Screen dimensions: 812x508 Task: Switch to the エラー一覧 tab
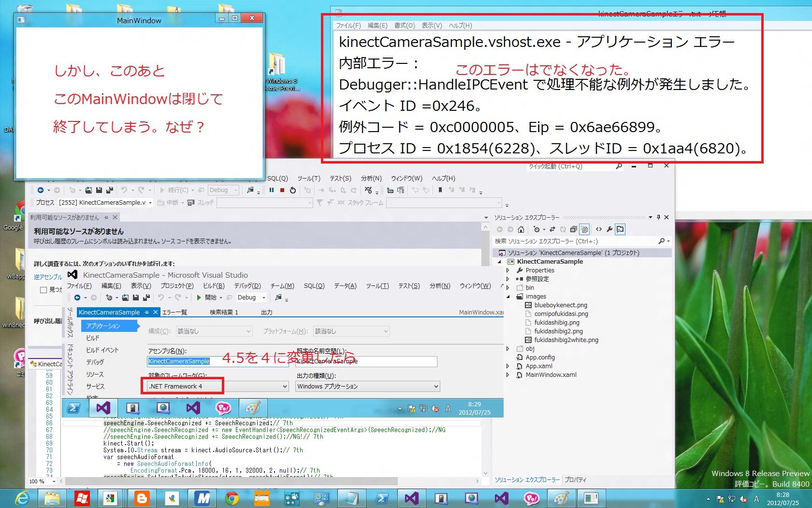click(x=174, y=313)
